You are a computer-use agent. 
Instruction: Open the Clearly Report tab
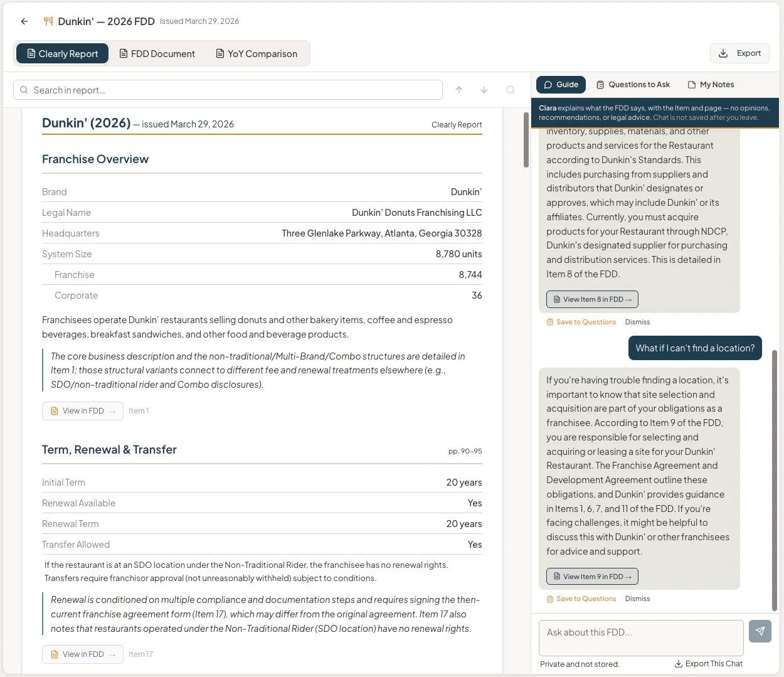tap(62, 53)
